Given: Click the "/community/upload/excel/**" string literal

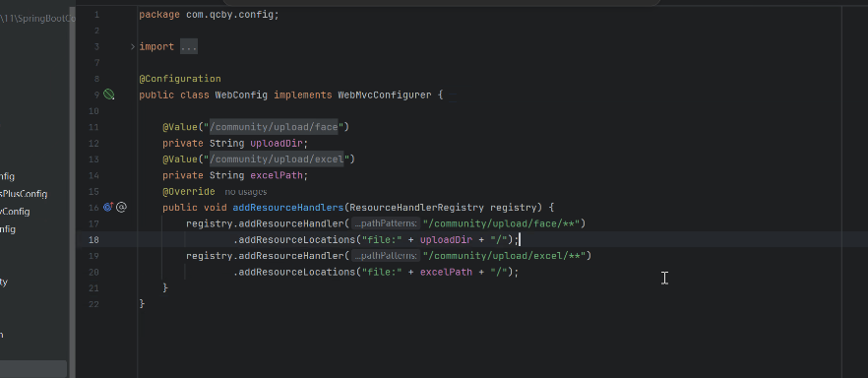Looking at the screenshot, I should (x=504, y=256).
